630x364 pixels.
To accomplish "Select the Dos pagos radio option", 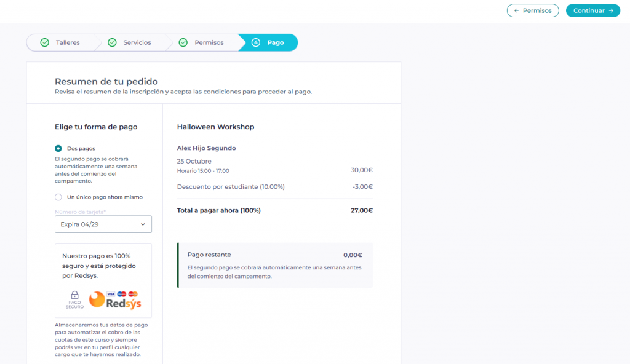I will pos(58,148).
